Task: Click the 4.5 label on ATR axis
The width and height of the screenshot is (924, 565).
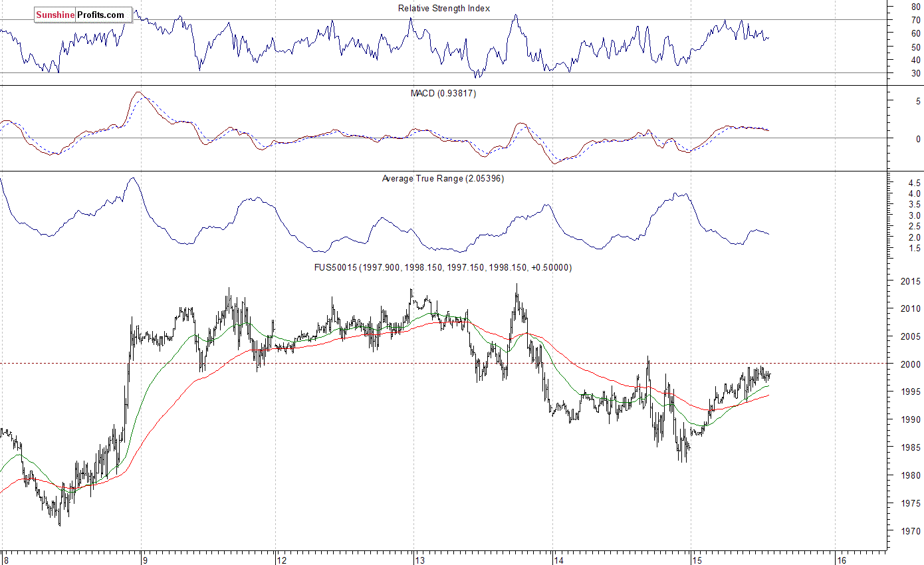Action: point(915,183)
